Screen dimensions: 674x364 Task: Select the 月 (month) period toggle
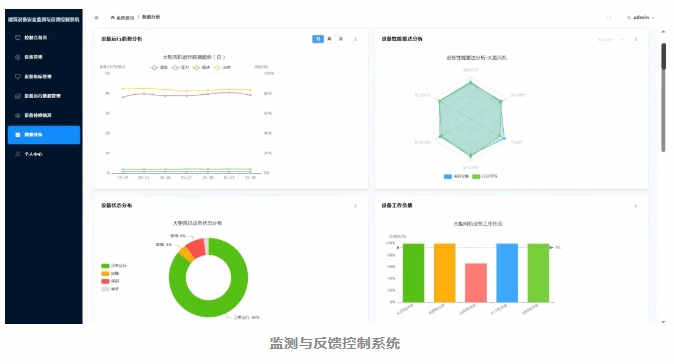click(340, 39)
